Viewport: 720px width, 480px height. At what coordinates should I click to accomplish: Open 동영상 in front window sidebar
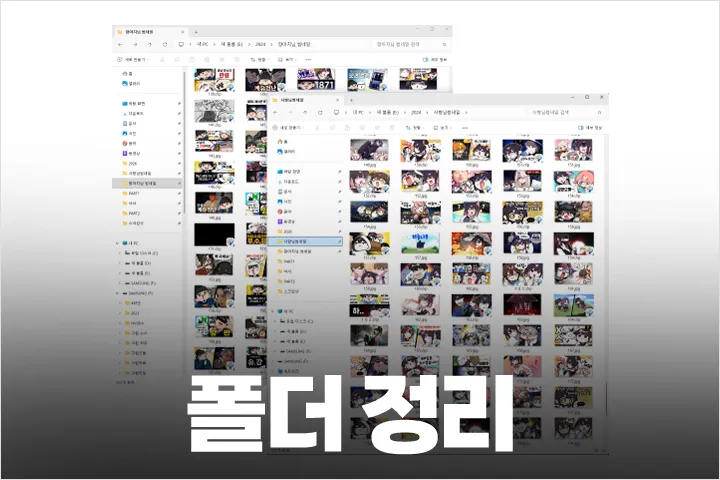(286, 222)
